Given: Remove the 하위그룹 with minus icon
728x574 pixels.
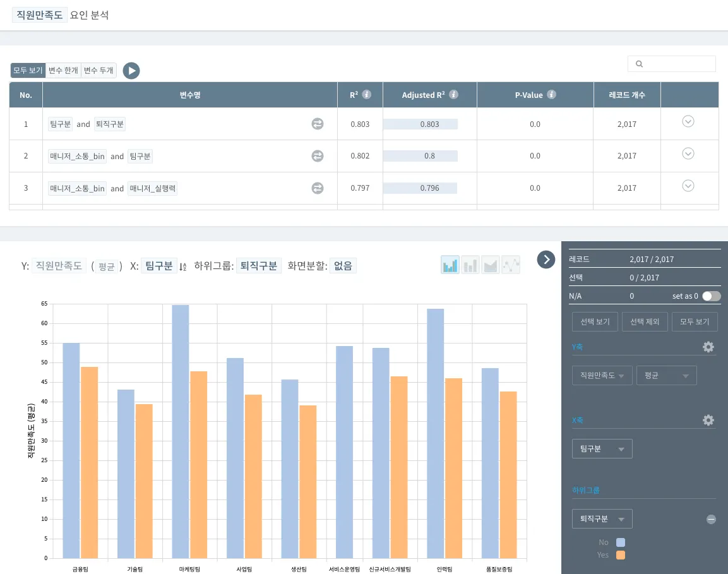Looking at the screenshot, I should [711, 519].
